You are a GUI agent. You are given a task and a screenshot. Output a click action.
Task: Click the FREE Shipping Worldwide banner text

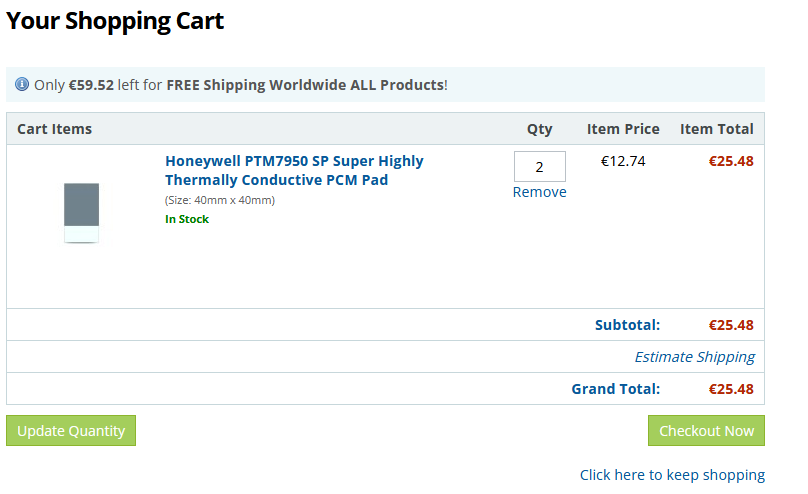click(305, 85)
